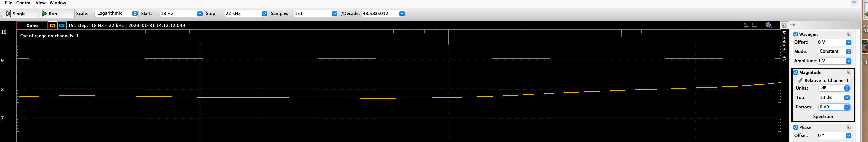Click the Magnitude dB axis label

784,46
